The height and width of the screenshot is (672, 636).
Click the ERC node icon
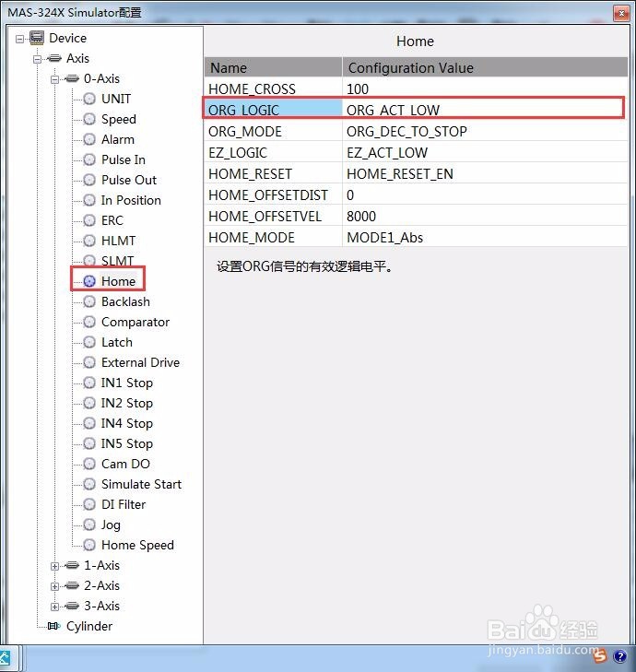click(x=89, y=220)
